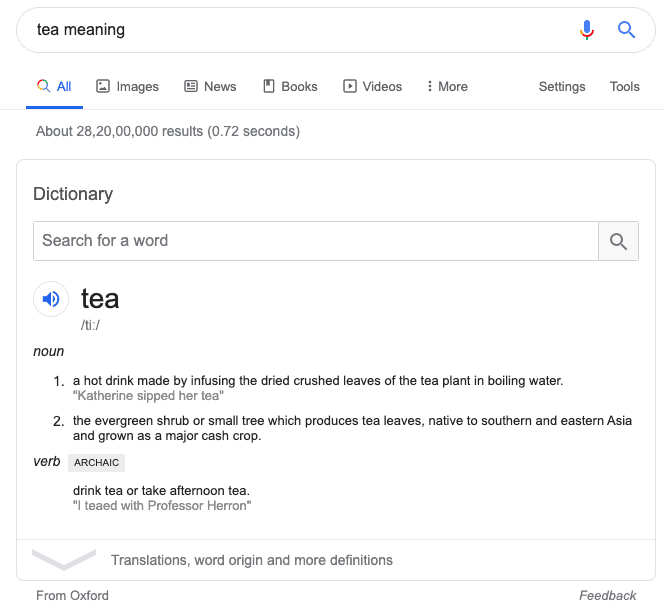Screen dimensions: 664x614
Task: Click Translations, word origin and more definitions
Action: (x=252, y=560)
